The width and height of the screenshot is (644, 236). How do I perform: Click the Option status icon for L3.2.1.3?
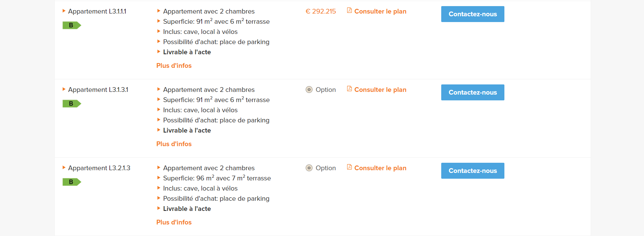click(x=309, y=168)
